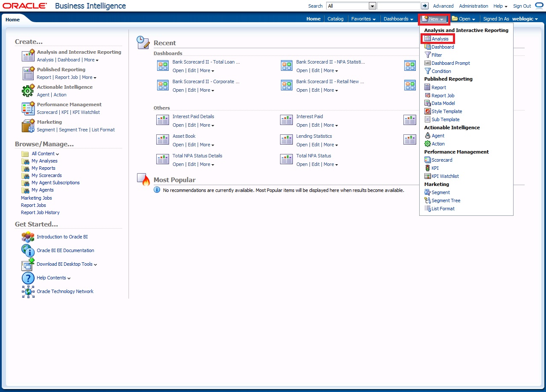Click the Total NPA Status analysis icon
Image resolution: width=546 pixels, height=392 pixels.
(x=286, y=159)
